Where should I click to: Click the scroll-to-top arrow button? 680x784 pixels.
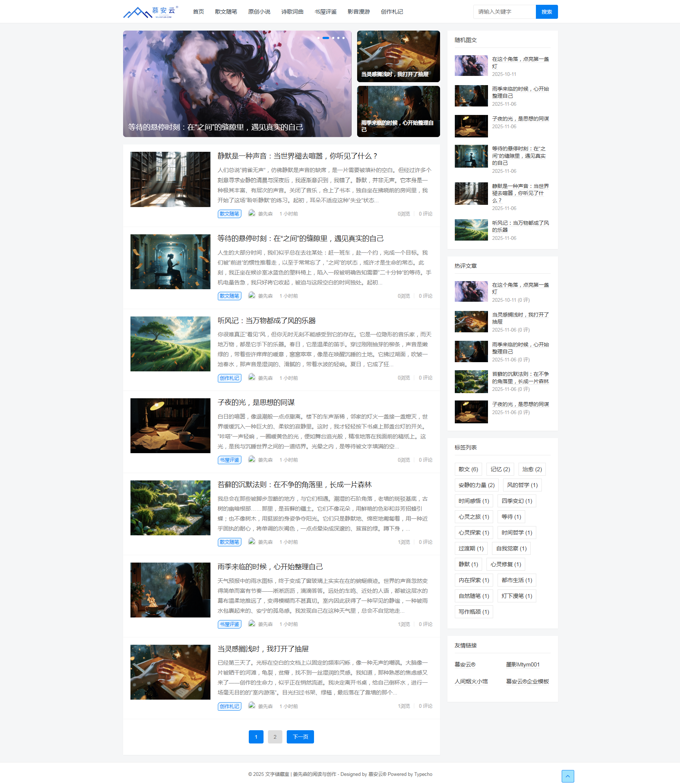[567, 776]
